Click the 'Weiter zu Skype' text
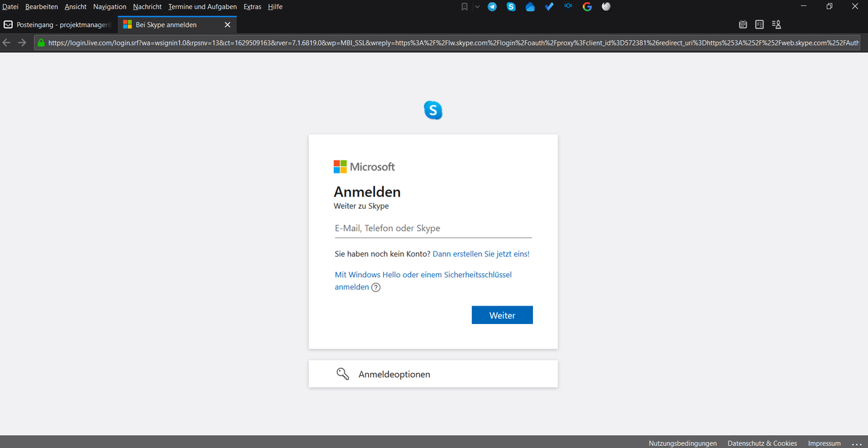The image size is (868, 448). (361, 206)
